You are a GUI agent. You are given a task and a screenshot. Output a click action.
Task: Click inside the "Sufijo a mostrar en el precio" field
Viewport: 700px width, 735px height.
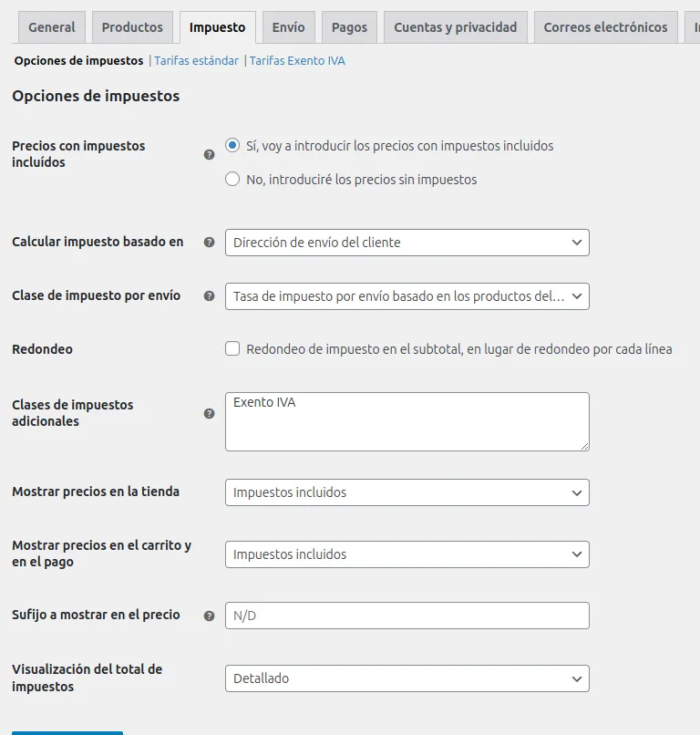pyautogui.click(x=407, y=615)
